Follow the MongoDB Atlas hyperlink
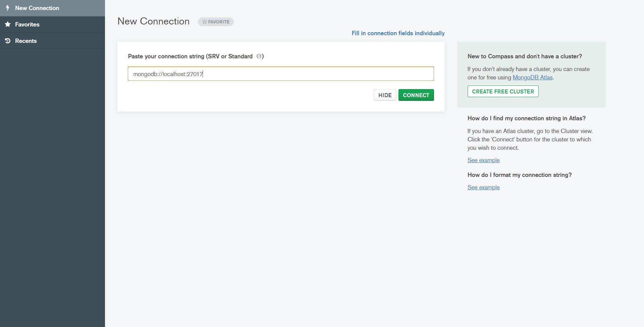Image resolution: width=644 pixels, height=327 pixels. tap(533, 77)
